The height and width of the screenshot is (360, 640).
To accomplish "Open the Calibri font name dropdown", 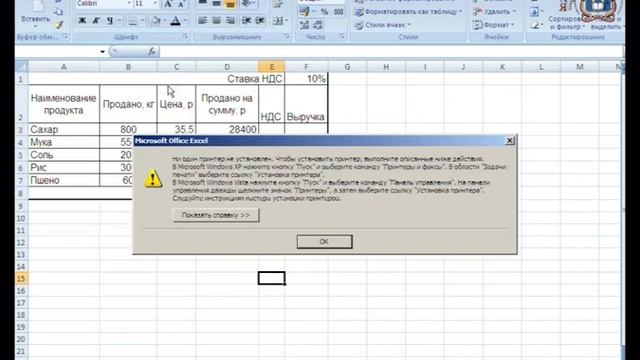I will pyautogui.click(x=129, y=4).
